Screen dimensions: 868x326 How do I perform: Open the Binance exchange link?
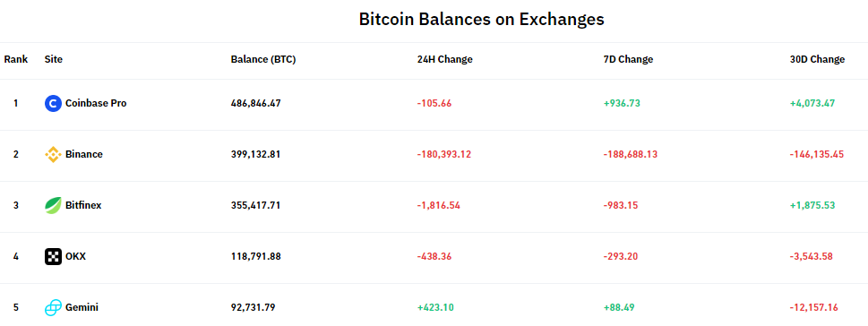[x=83, y=154]
